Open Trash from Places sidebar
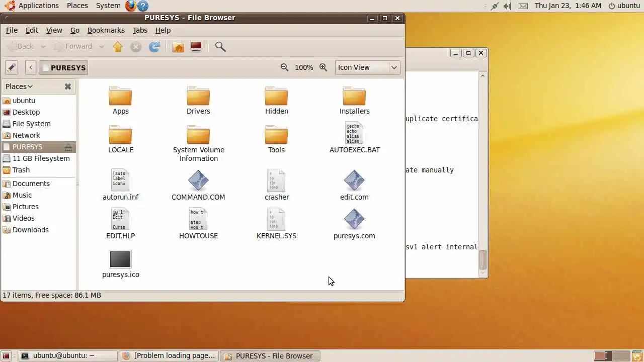Image resolution: width=644 pixels, height=362 pixels. (38, 170)
